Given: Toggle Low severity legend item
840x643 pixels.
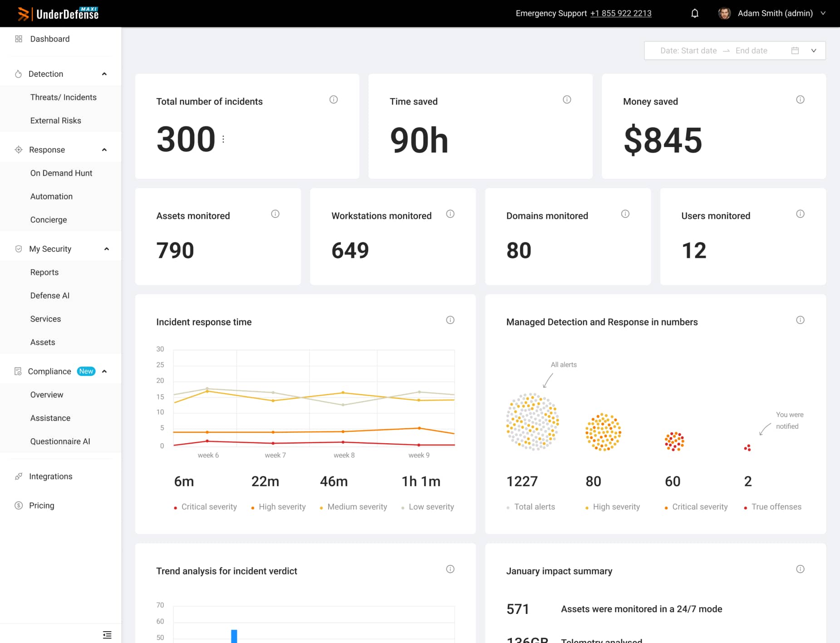Looking at the screenshot, I should [427, 507].
